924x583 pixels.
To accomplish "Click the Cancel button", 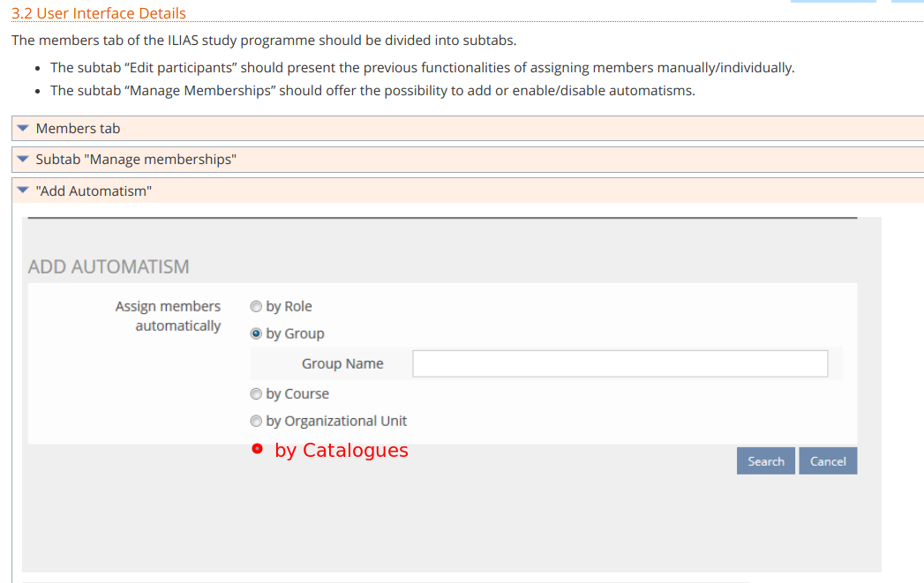I will [828, 461].
